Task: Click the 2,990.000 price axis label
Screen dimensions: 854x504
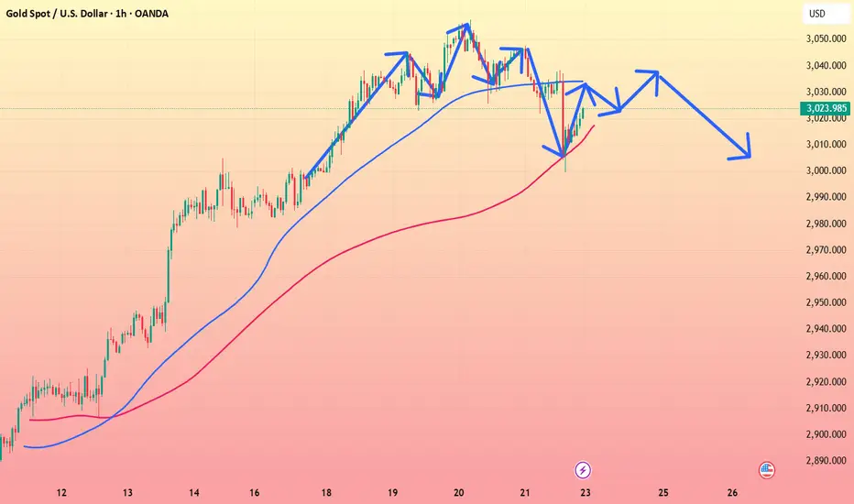Action: coord(827,197)
